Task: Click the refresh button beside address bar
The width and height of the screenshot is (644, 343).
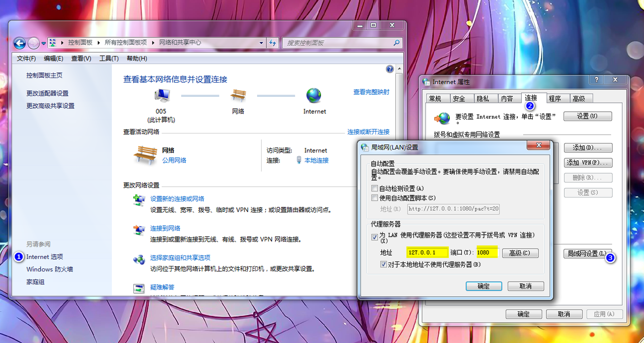Action: [x=273, y=43]
